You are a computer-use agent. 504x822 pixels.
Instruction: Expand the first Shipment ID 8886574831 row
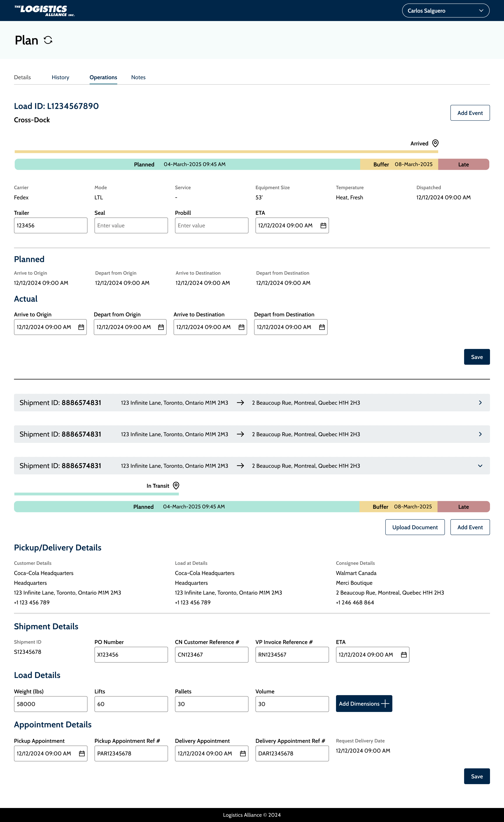point(480,403)
